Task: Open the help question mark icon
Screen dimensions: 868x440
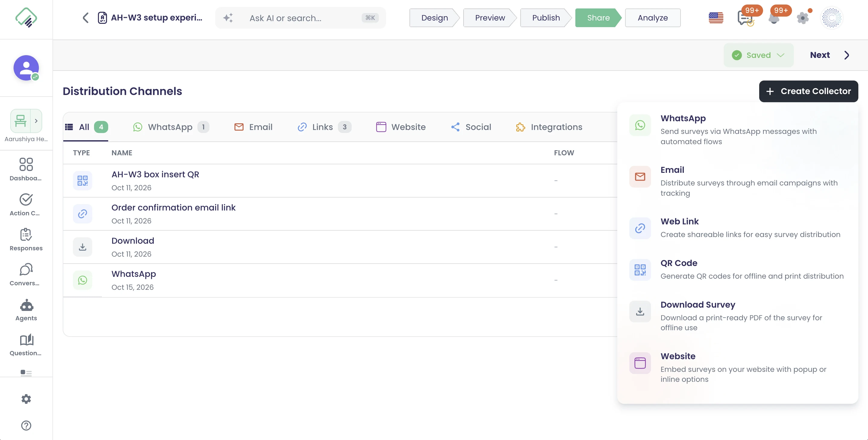Action: tap(26, 425)
